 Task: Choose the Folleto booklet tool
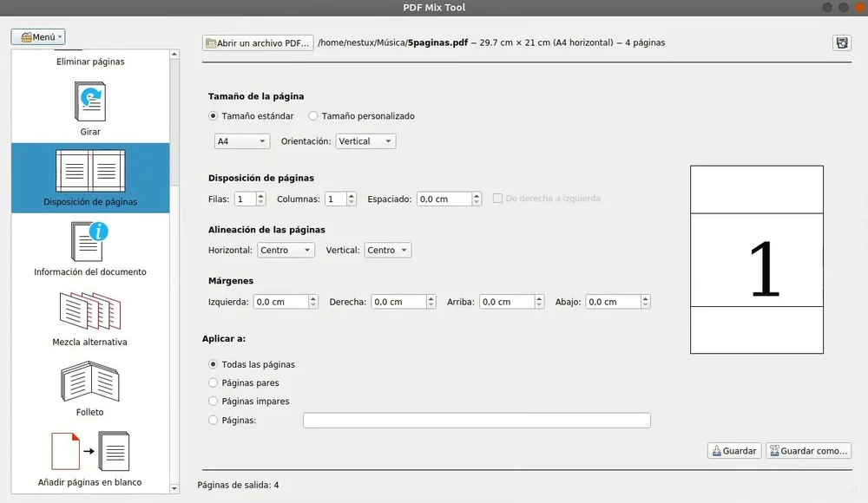tap(90, 383)
